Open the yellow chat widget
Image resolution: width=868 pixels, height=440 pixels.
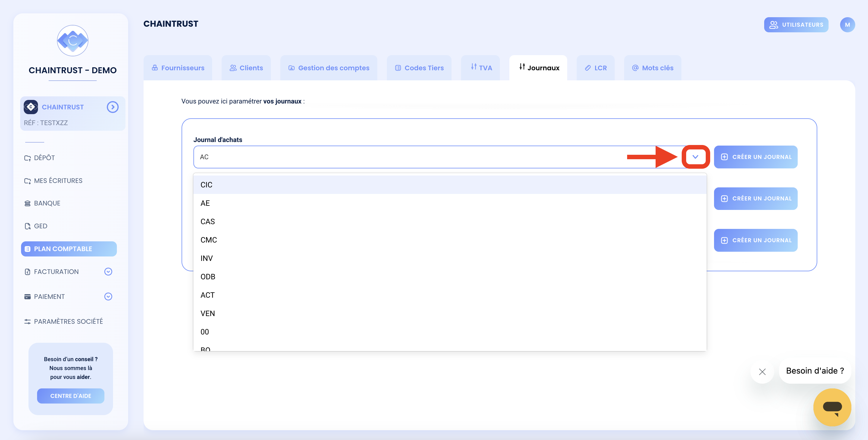click(832, 407)
